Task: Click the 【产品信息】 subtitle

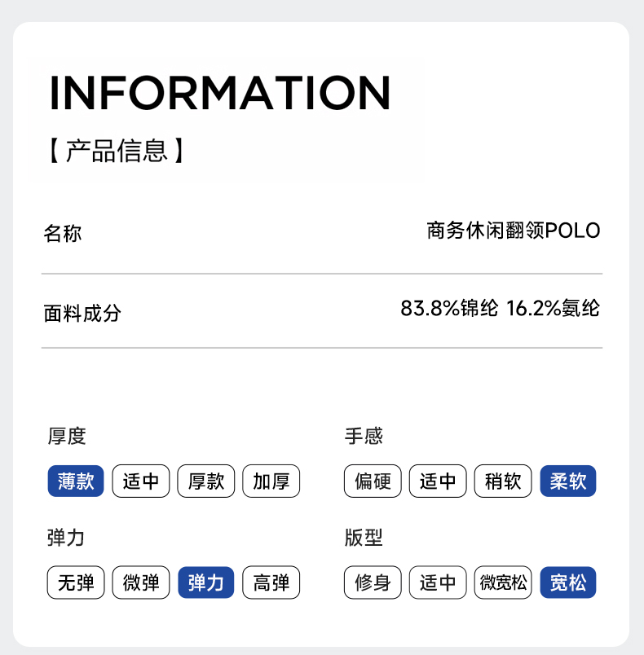Action: point(116,151)
